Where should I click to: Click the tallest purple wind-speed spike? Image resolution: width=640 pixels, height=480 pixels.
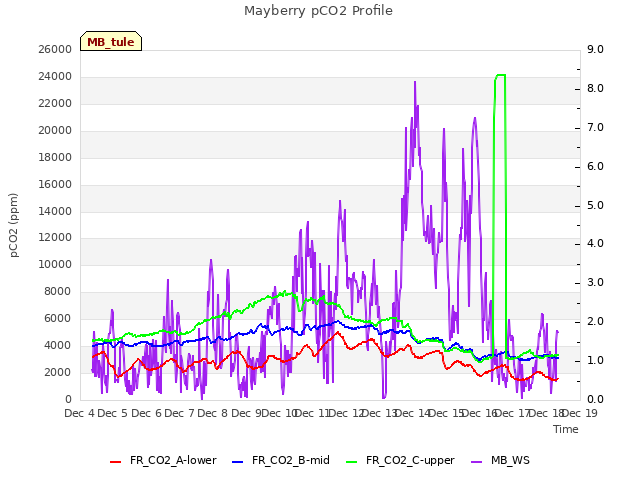pos(415,83)
